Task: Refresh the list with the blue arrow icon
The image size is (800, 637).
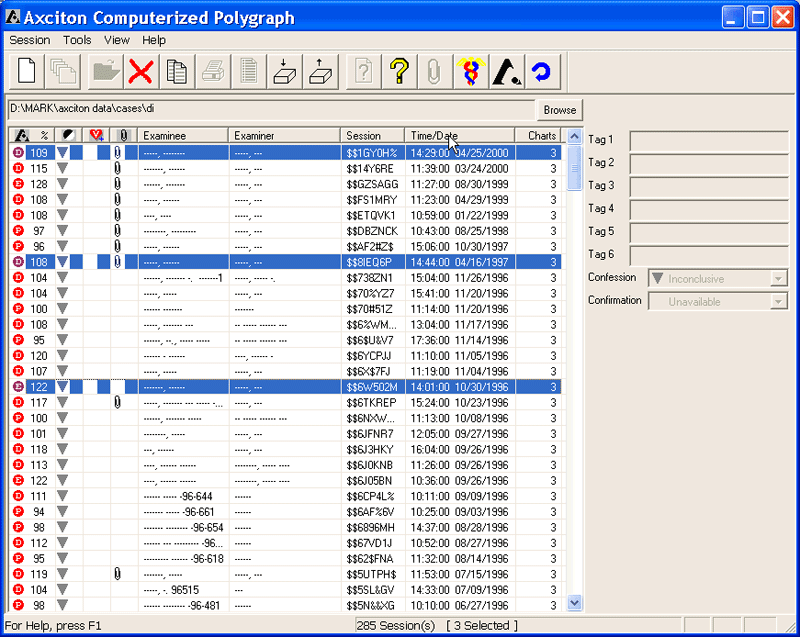Action: (x=542, y=71)
